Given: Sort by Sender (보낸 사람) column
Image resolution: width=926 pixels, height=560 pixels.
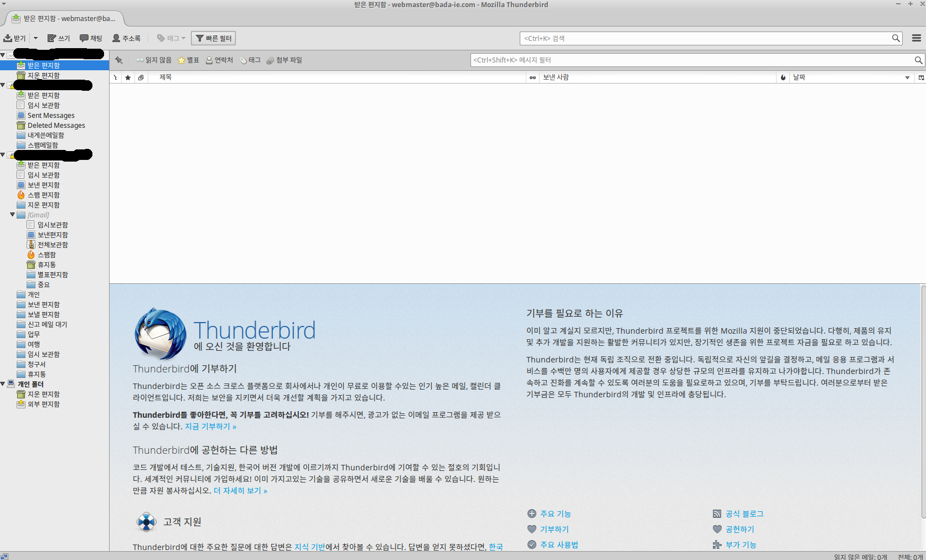Looking at the screenshot, I should click(658, 77).
